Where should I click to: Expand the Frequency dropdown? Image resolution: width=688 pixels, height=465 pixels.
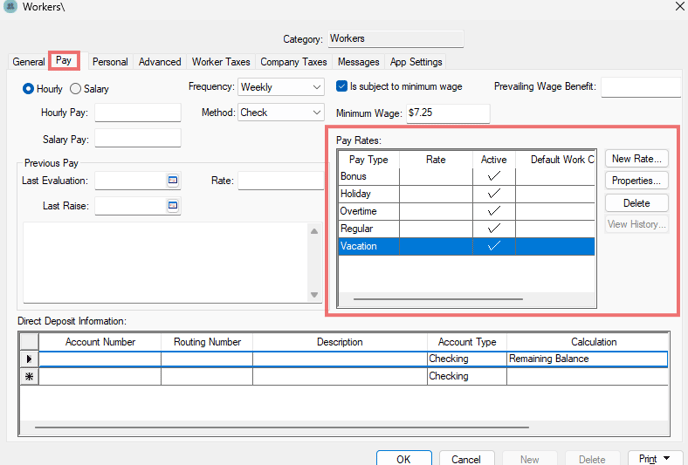tap(316, 88)
